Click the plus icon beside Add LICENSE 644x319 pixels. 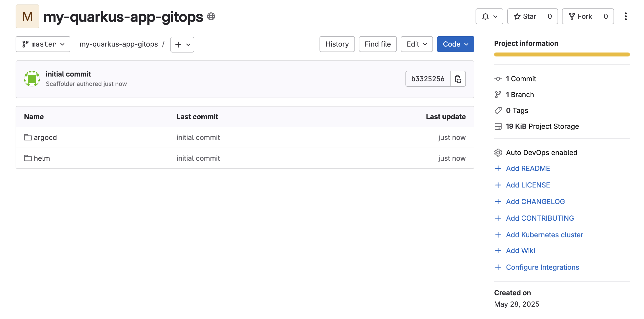[x=498, y=185]
